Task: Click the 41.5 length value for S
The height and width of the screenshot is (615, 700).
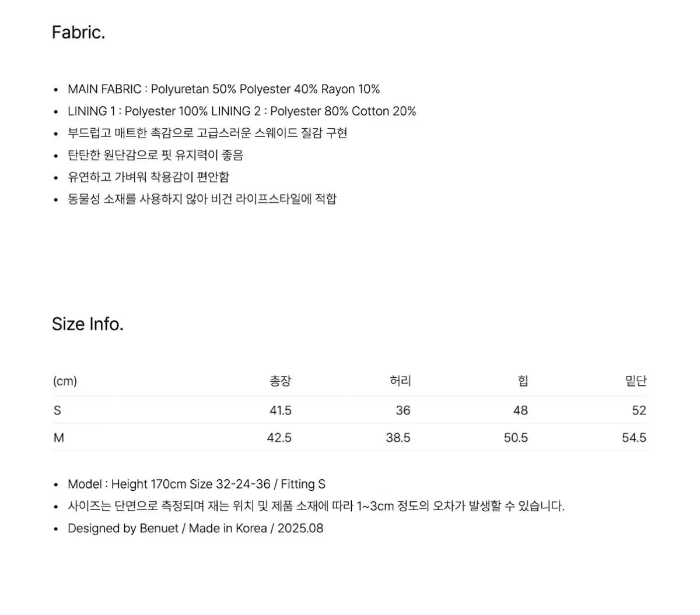Action: point(280,410)
